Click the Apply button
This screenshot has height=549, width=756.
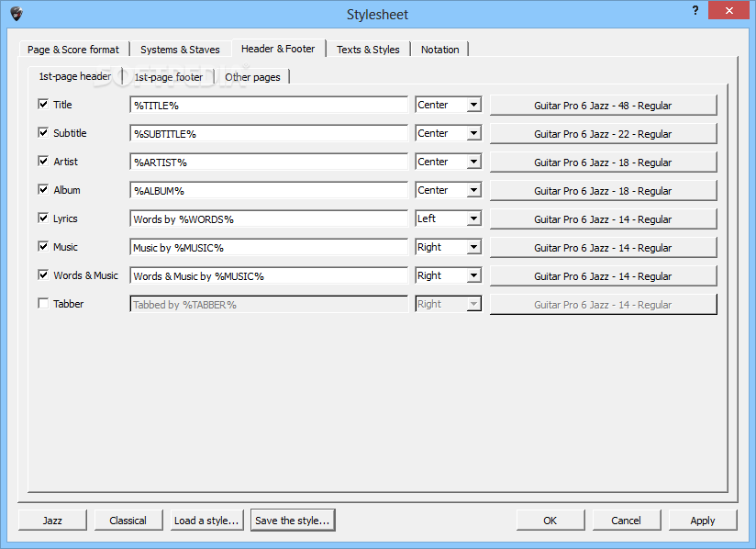pos(703,520)
